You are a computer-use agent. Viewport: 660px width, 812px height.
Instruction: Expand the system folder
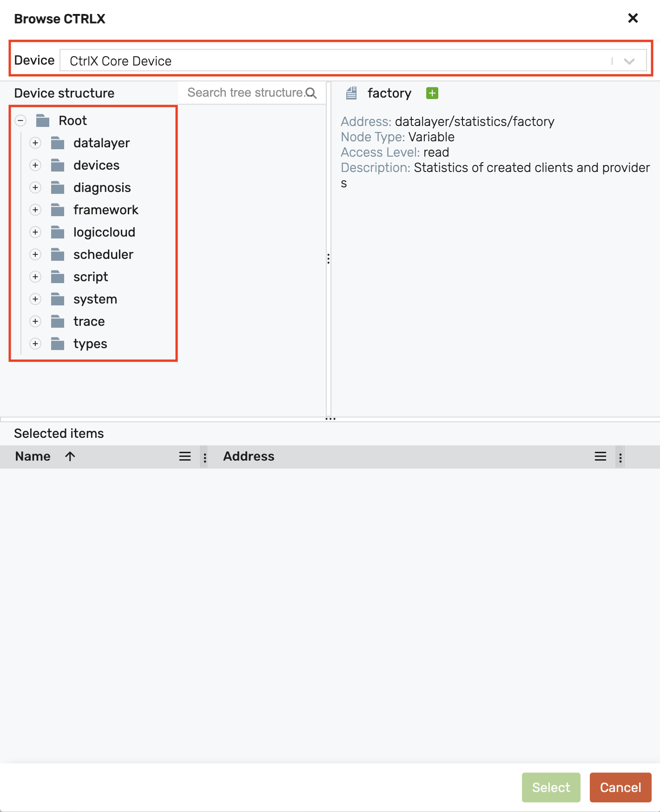pos(35,299)
